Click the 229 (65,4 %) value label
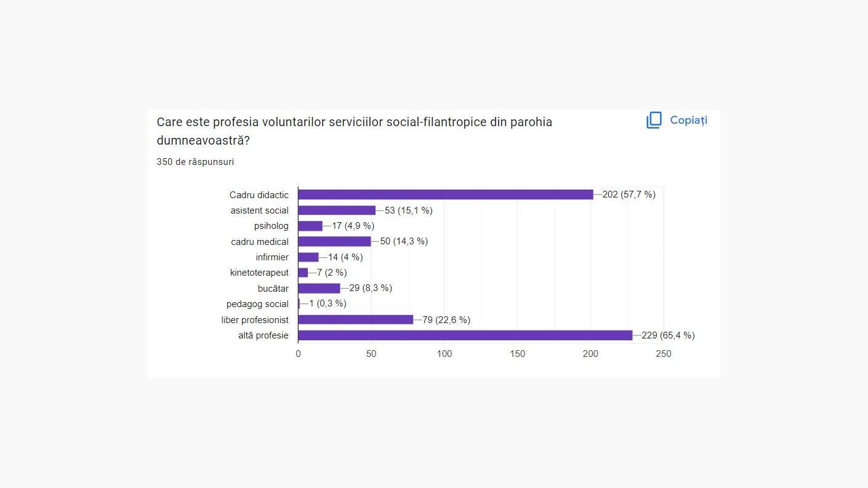The width and height of the screenshot is (868, 488). coord(668,335)
